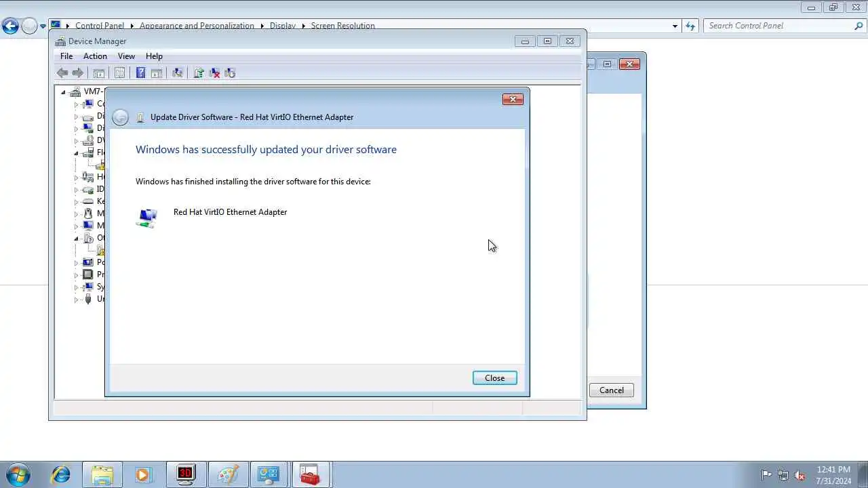
Task: Expand the 'Po' Ports tree category
Action: click(x=76, y=263)
